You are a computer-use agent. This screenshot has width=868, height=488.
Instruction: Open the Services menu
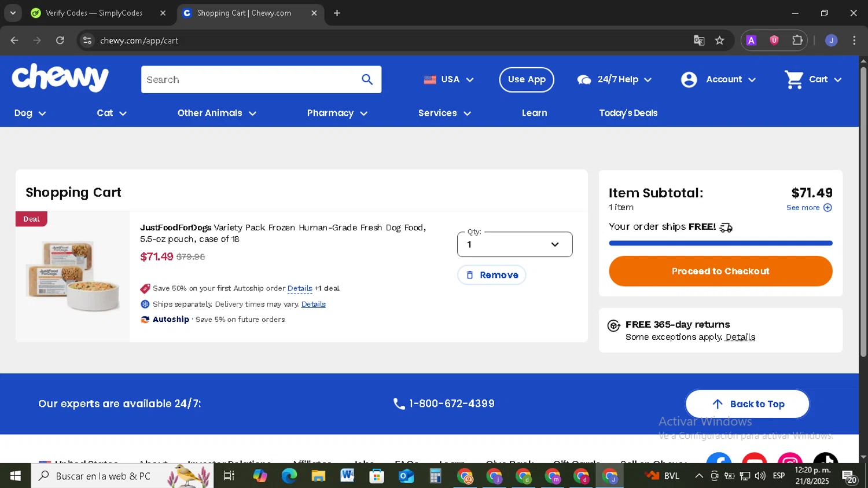click(x=444, y=113)
